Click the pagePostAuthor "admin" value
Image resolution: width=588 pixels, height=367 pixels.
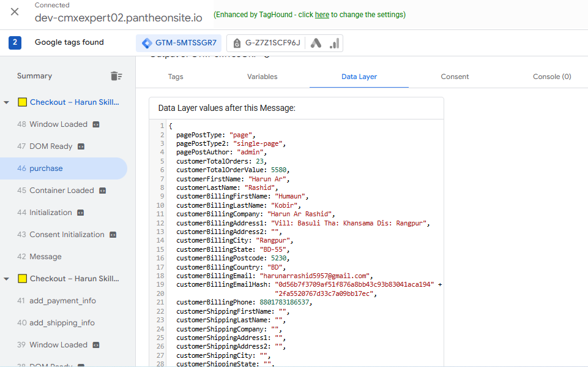[250, 153]
